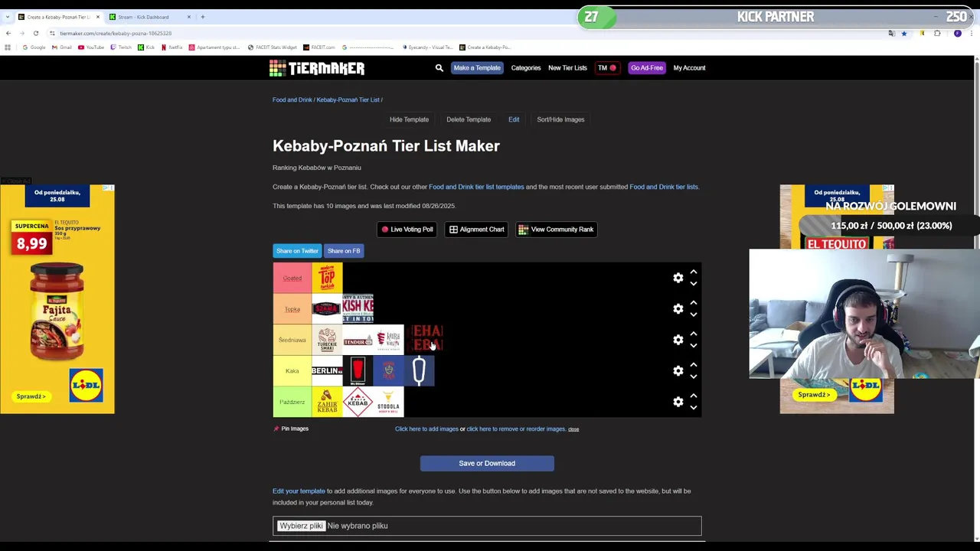Click the Edit template link
The image size is (980, 551).
pyautogui.click(x=514, y=119)
